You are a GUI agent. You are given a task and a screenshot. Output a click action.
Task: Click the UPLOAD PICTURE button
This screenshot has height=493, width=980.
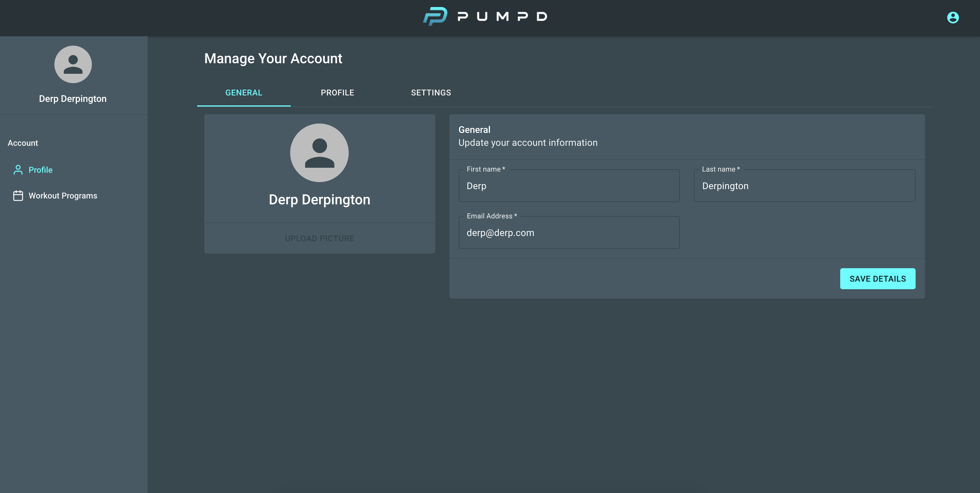coord(319,238)
